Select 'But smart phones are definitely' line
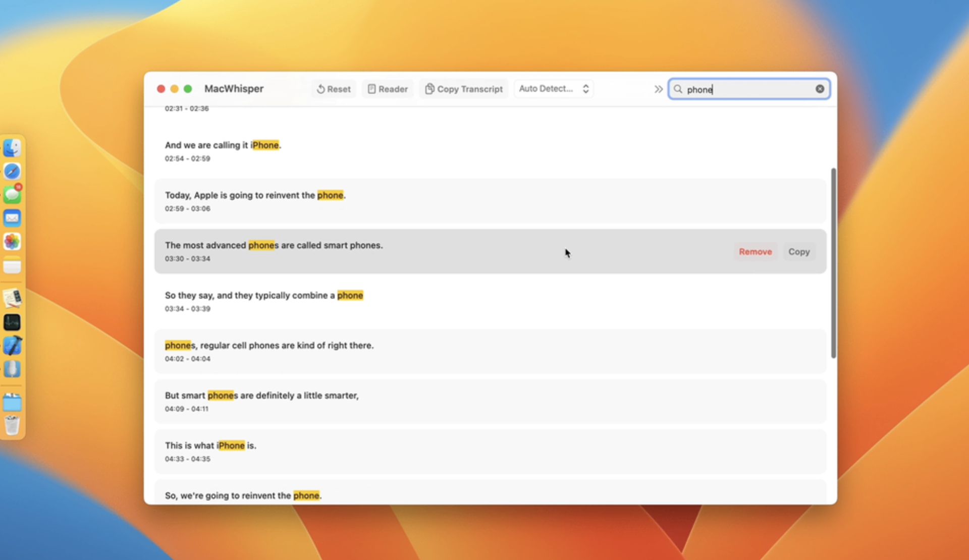 coord(490,401)
